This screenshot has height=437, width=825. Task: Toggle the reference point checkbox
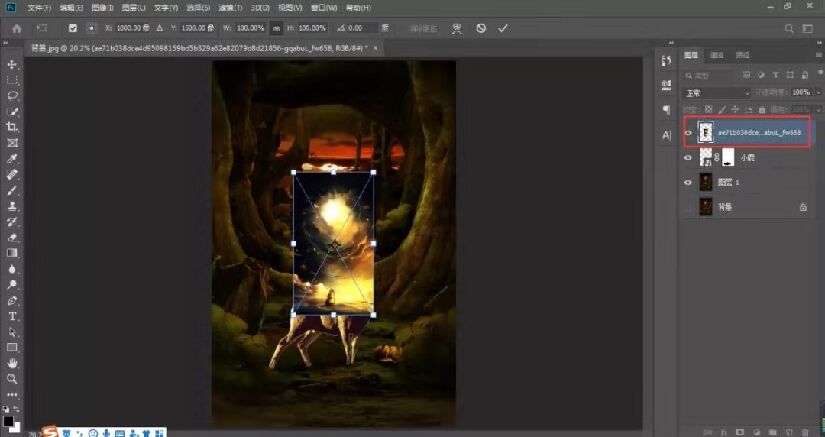pos(73,28)
